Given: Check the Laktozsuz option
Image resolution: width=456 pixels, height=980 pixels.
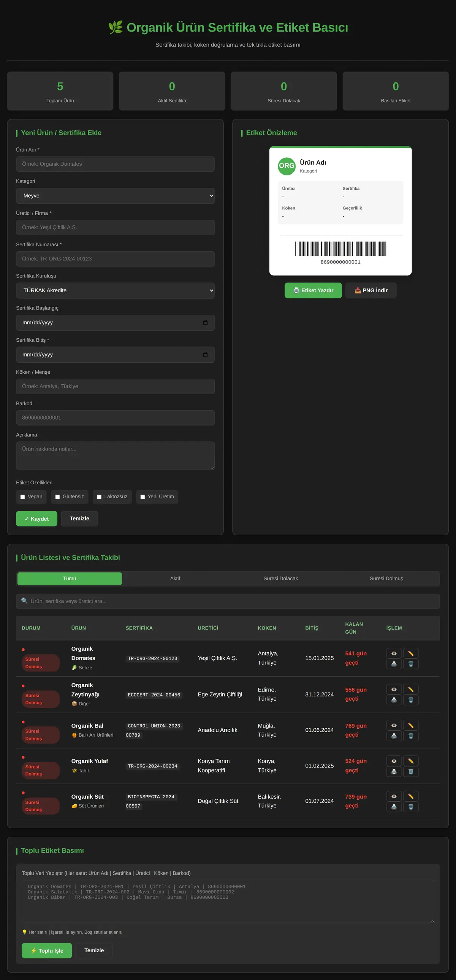Looking at the screenshot, I should [x=99, y=497].
